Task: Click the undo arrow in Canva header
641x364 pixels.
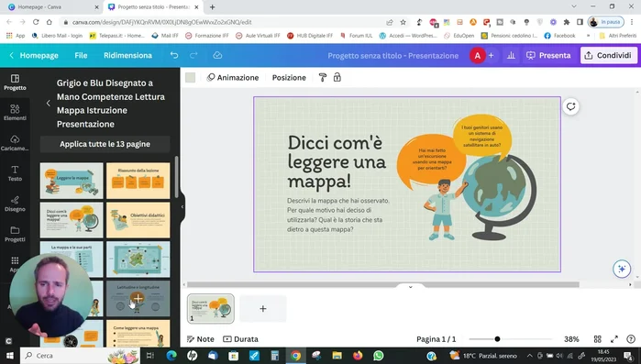Action: (174, 55)
